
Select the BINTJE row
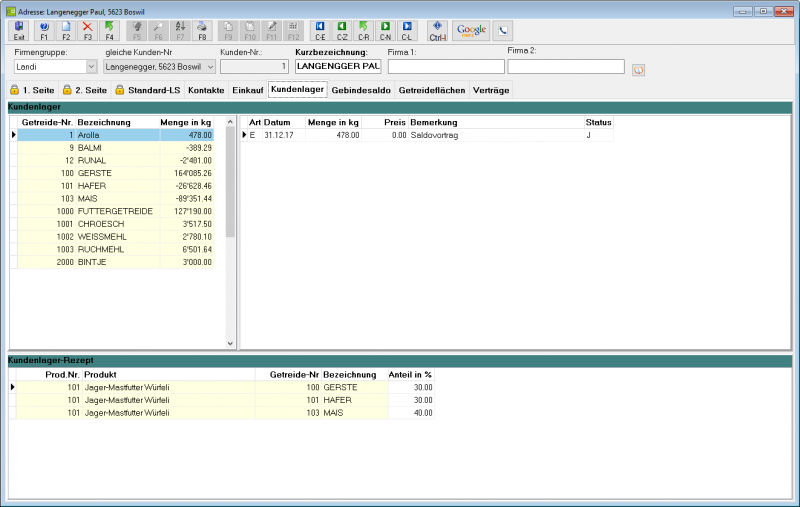coord(115,263)
